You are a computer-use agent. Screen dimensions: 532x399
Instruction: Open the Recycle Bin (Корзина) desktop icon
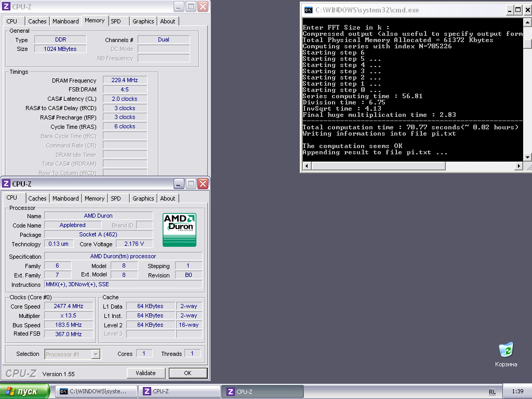coord(506,354)
